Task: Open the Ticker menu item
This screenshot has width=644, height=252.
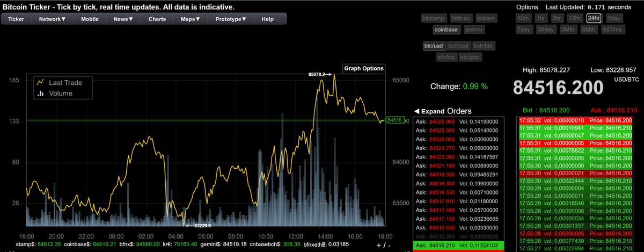Action: [x=16, y=19]
